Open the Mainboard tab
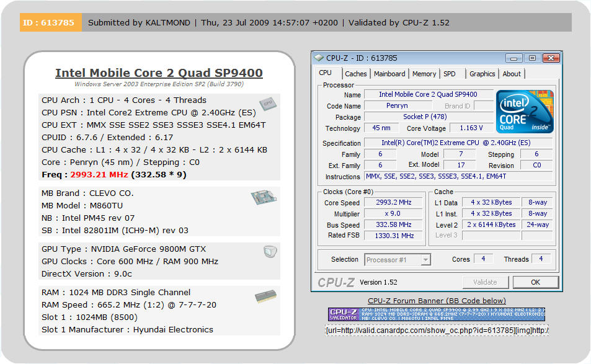Screen dimensions: 591x364 [389, 74]
